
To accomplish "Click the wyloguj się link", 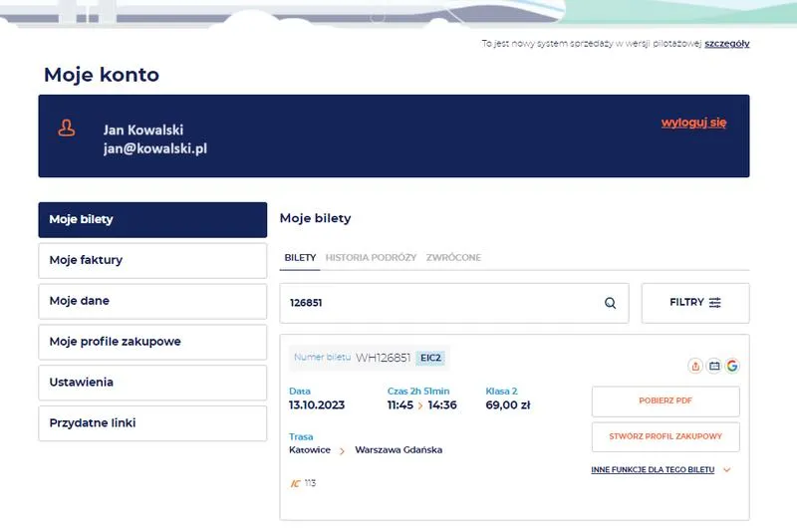I will 693,123.
